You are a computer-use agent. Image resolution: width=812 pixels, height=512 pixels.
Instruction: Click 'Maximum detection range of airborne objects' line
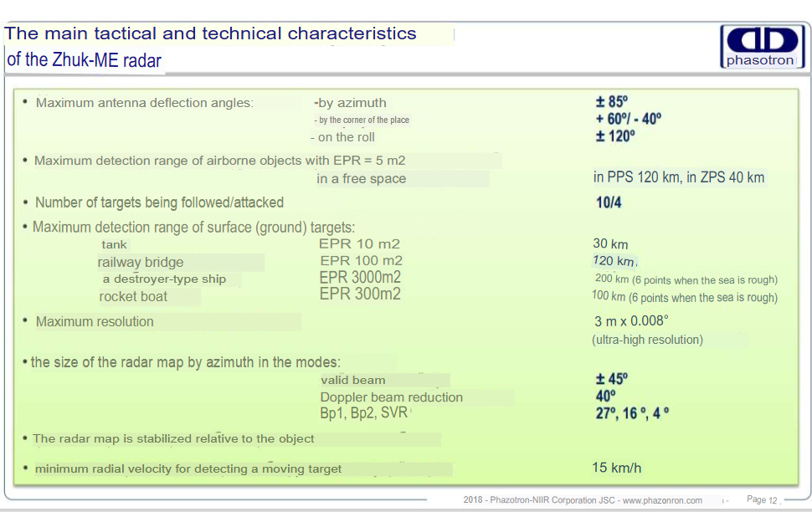click(219, 161)
